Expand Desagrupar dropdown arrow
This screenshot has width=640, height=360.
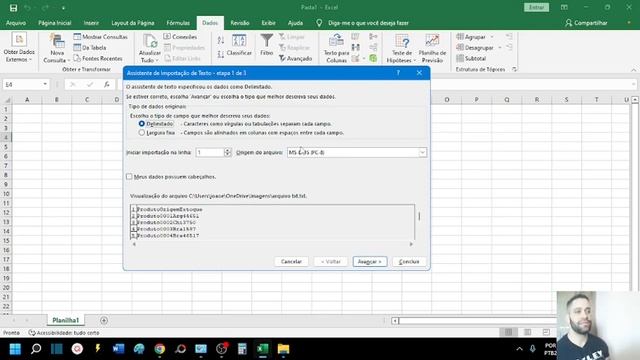point(500,48)
